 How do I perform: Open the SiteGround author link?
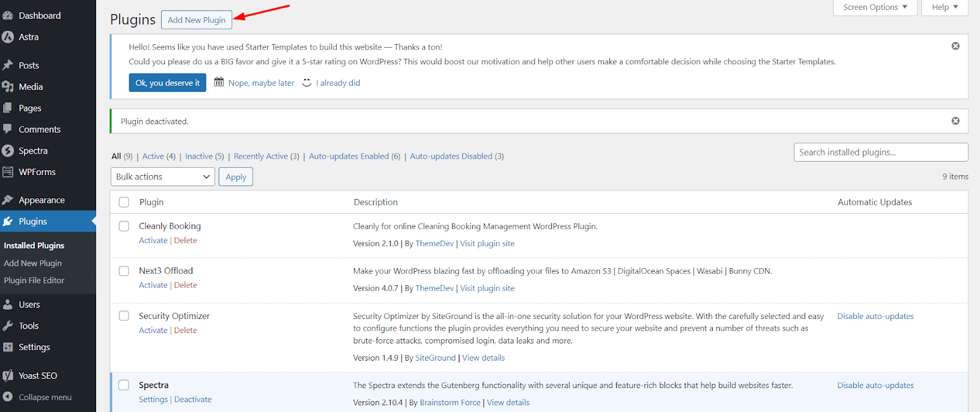[x=435, y=358]
